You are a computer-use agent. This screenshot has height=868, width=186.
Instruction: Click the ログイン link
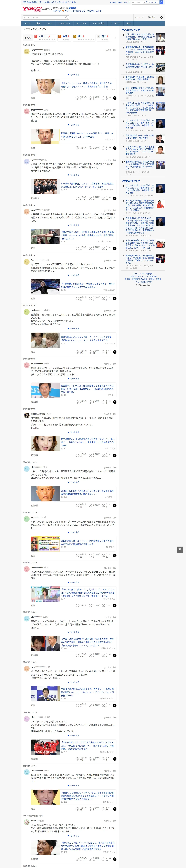point(57,11)
